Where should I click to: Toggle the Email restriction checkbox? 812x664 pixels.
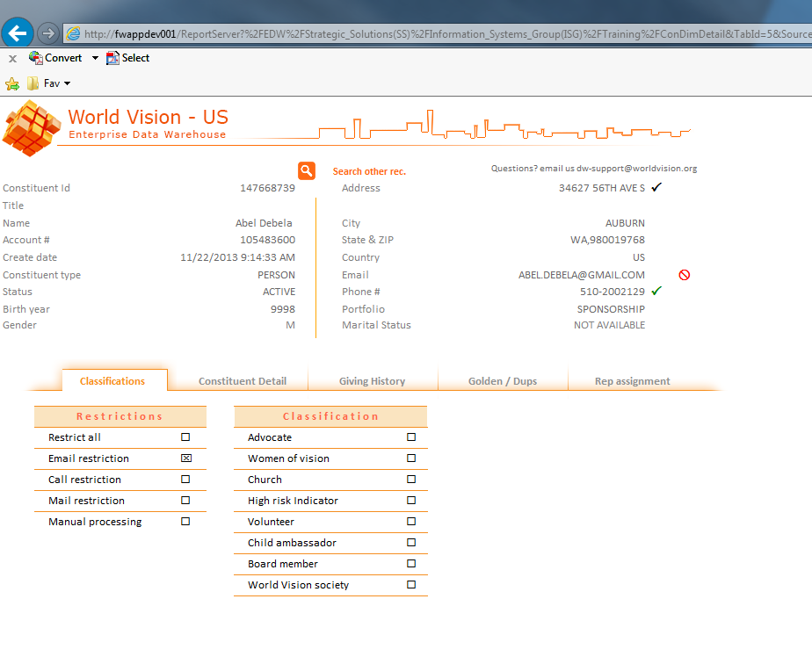186,458
